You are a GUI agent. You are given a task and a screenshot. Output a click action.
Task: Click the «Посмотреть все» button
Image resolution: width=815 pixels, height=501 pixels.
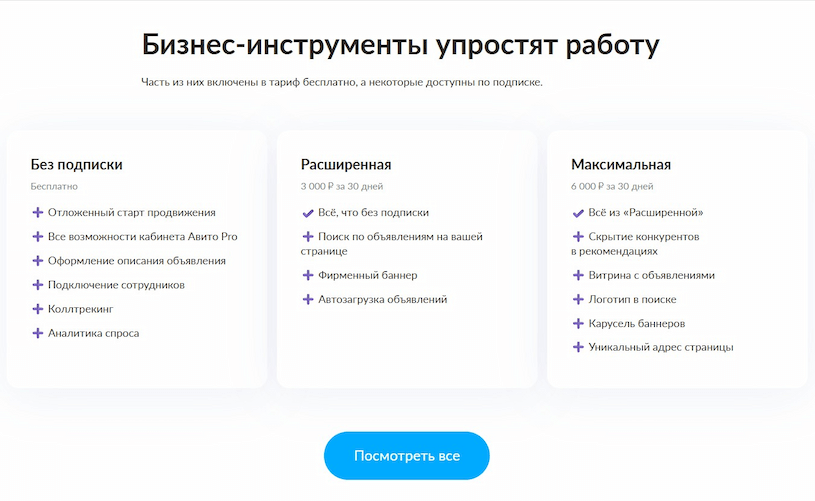point(406,456)
